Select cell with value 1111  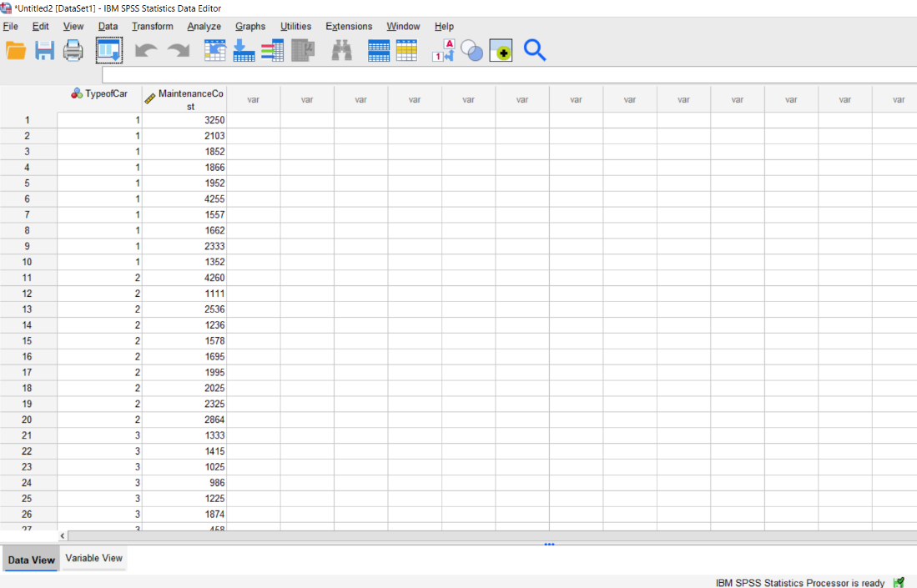pyautogui.click(x=184, y=294)
